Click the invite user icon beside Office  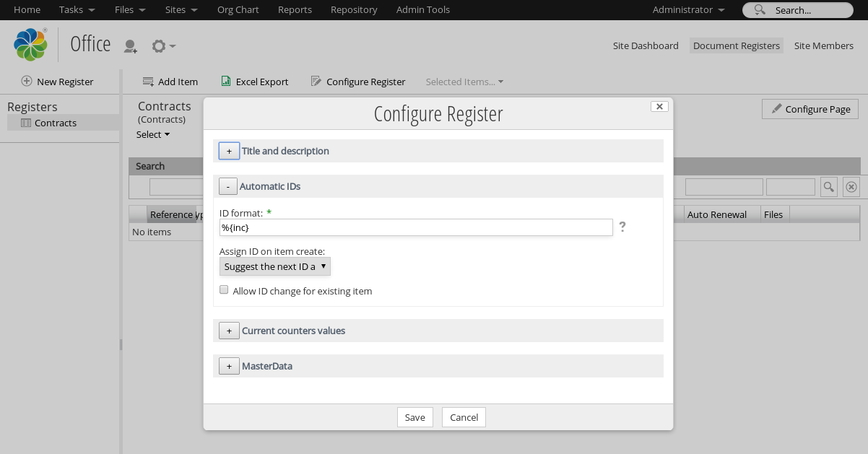(131, 46)
